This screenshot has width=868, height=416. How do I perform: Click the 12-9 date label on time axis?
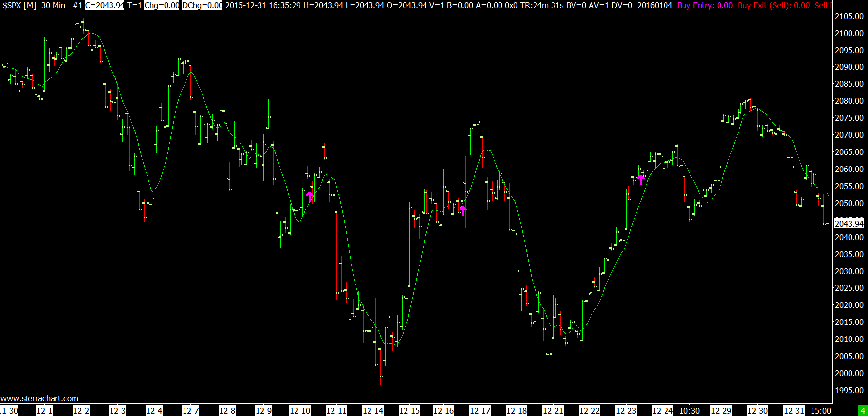263,411
